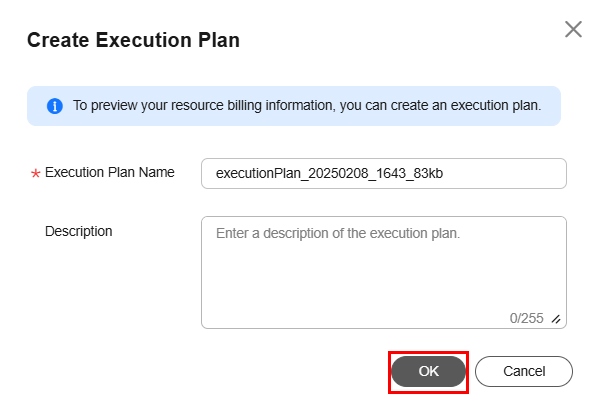Click the billing information banner text
Viewport: 600px width, 416px height.
307,105
